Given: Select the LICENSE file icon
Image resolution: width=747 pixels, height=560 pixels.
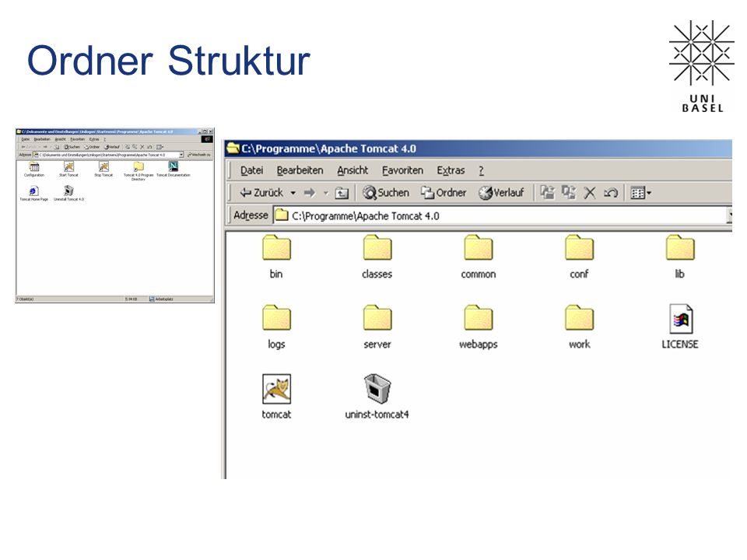Looking at the screenshot, I should click(680, 319).
